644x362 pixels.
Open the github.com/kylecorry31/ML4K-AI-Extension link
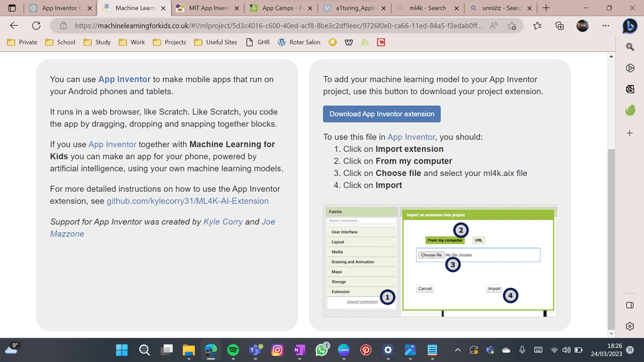pyautogui.click(x=187, y=201)
